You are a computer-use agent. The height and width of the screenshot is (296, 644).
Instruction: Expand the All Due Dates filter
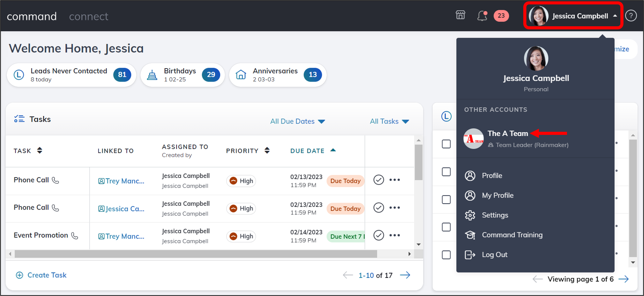(297, 121)
